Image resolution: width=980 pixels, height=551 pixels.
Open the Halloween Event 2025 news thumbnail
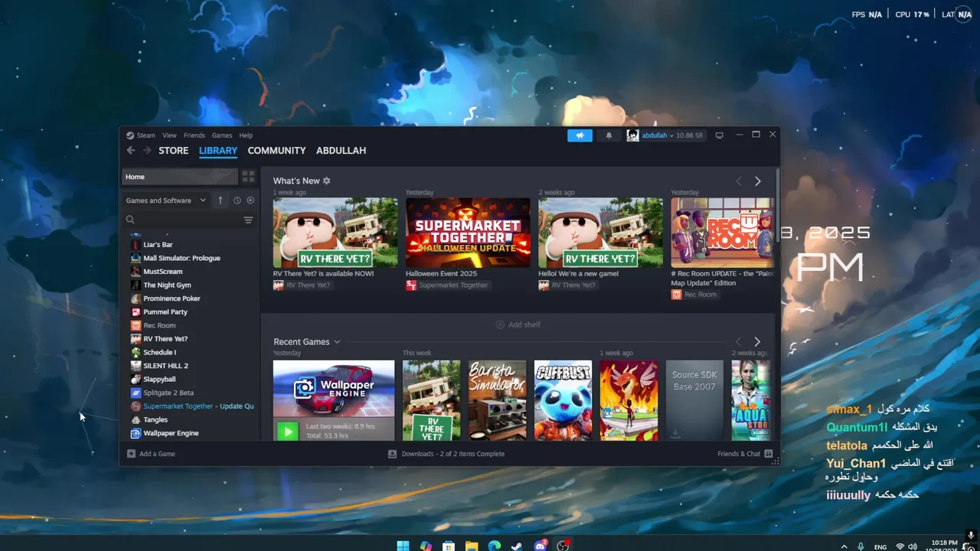pyautogui.click(x=468, y=233)
